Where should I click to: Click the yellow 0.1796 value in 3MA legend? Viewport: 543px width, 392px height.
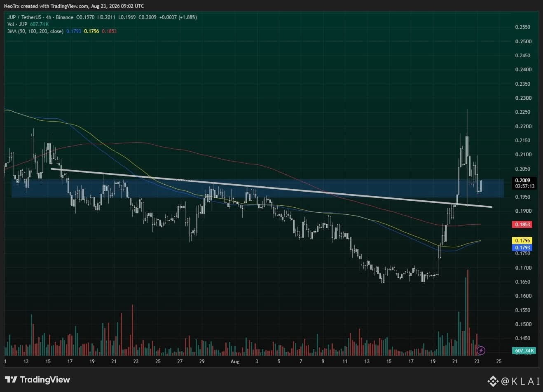click(91, 31)
